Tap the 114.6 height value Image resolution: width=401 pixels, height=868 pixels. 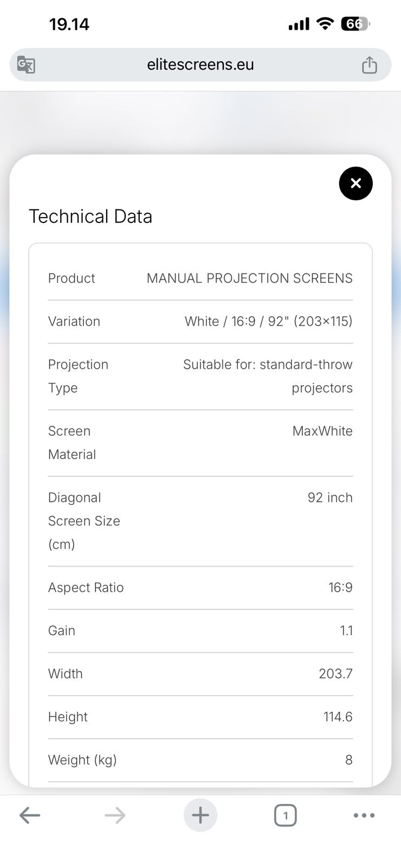click(338, 717)
